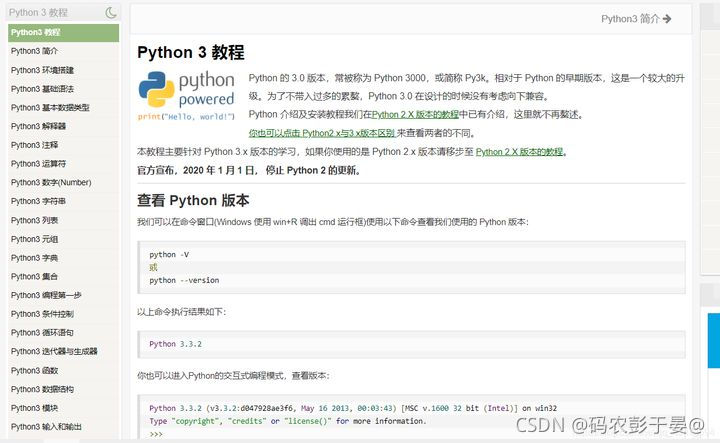The height and width of the screenshot is (443, 720).
Task: Click the bold 官方宣布，2020 年 1 月 1 日 notice
Action: coord(249,170)
